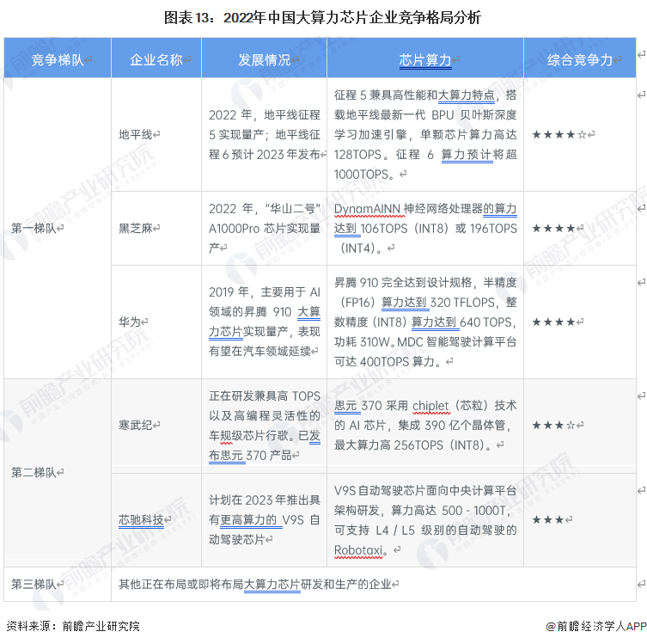Screen dimensions: 647x644
Task: Select the 综合竞争力 column header
Action: coord(580,60)
